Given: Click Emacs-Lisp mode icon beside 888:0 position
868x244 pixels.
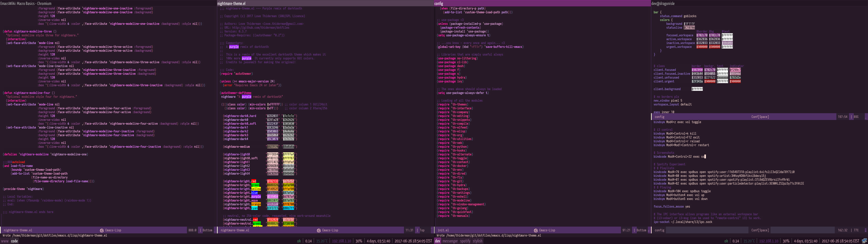Looking at the screenshot, I should [x=102, y=230].
